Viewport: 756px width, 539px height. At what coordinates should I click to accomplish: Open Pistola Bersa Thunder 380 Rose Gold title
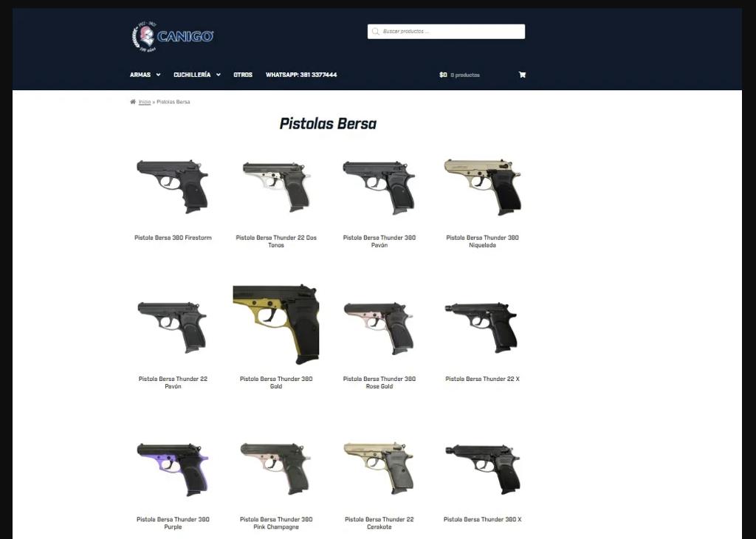(379, 382)
